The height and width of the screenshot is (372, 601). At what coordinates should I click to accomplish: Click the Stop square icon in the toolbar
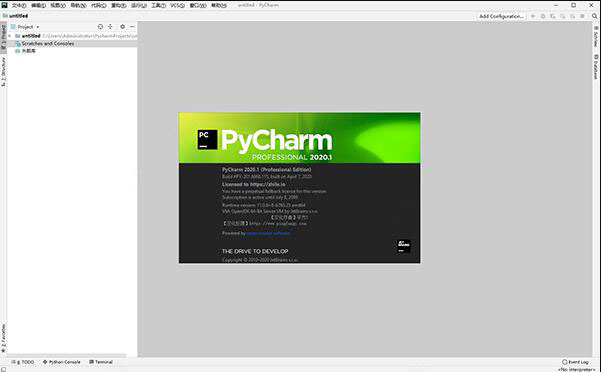coord(582,16)
